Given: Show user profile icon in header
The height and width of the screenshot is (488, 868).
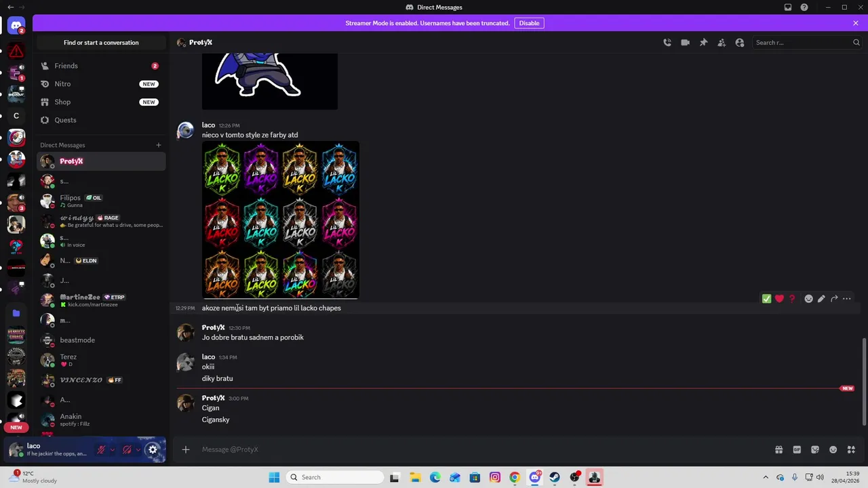Looking at the screenshot, I should 740,43.
